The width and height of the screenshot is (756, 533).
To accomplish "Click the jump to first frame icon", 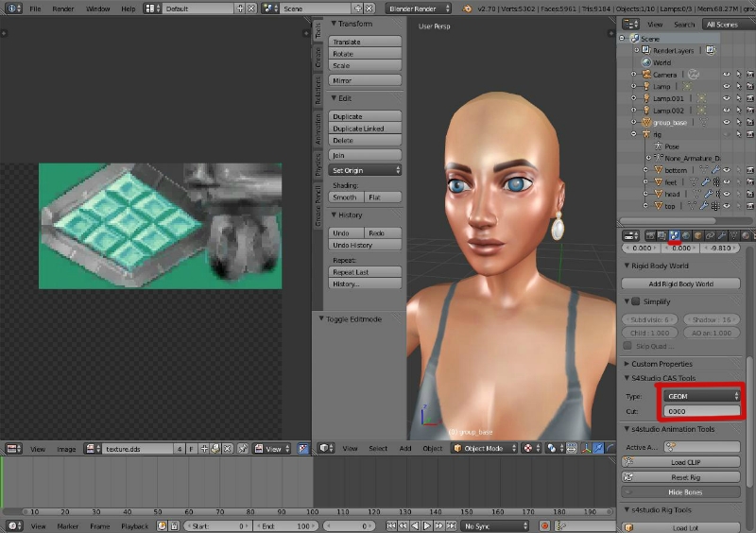I will pyautogui.click(x=391, y=525).
